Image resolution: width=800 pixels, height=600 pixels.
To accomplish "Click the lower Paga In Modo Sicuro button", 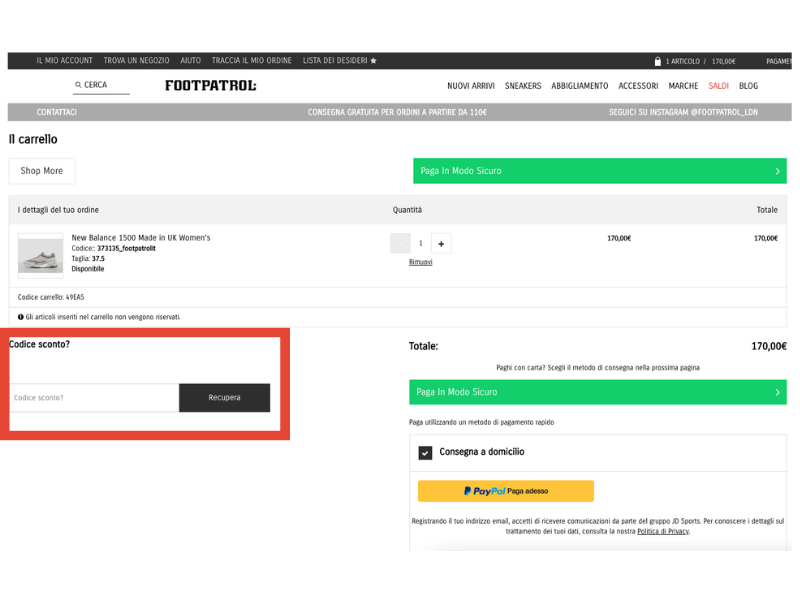I will 597,392.
